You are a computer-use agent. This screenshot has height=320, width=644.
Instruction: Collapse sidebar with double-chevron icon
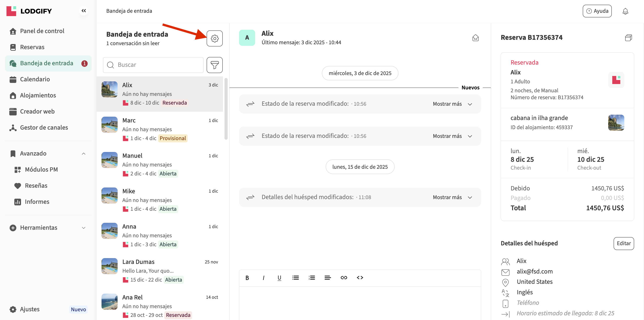pos(83,11)
